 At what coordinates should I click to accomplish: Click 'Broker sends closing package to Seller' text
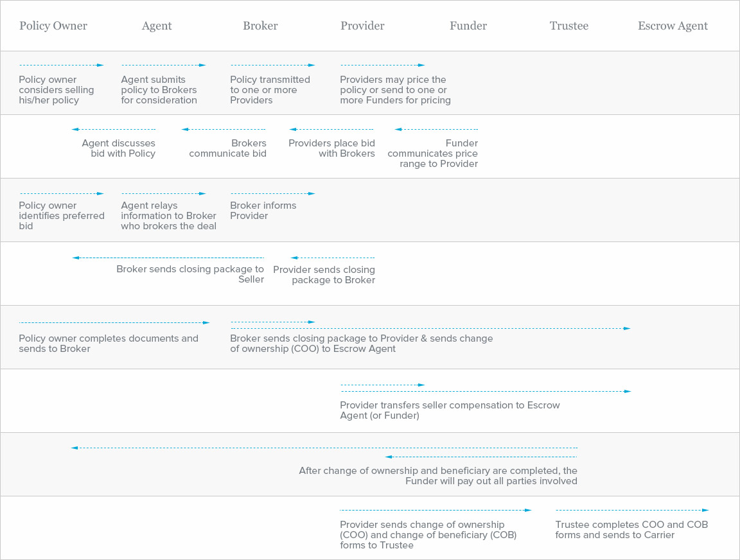tap(190, 274)
